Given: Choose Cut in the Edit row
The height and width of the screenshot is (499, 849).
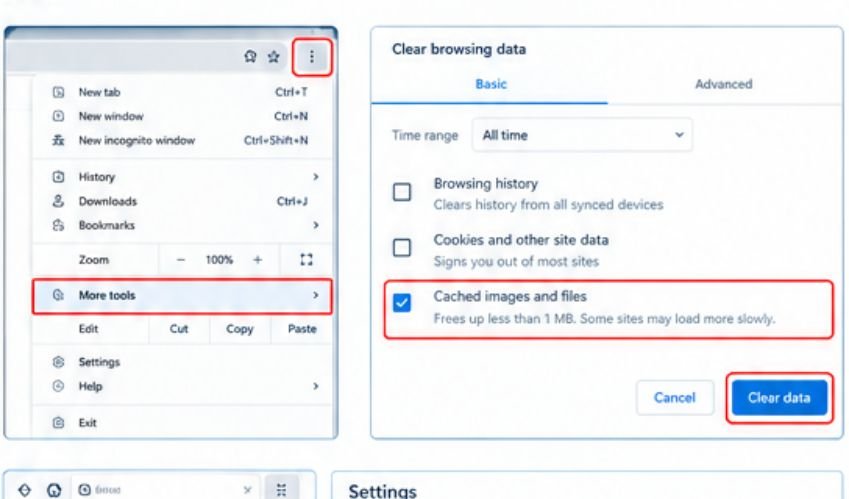Looking at the screenshot, I should [x=179, y=329].
